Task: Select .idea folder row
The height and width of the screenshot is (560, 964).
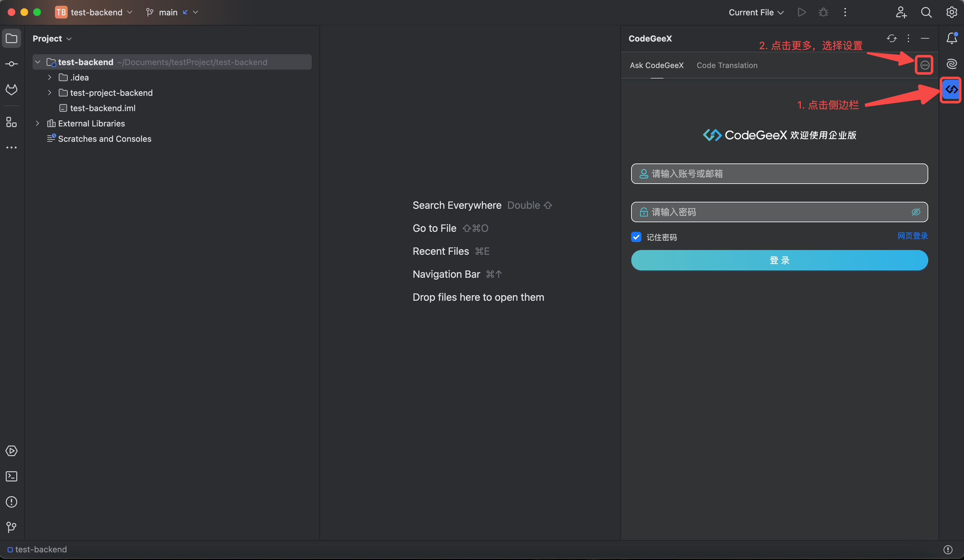Action: click(x=79, y=78)
